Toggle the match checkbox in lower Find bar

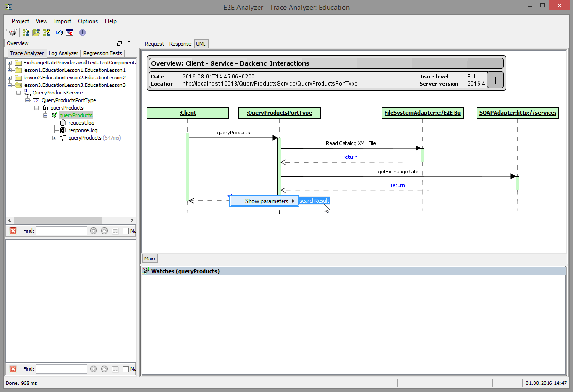coord(126,369)
